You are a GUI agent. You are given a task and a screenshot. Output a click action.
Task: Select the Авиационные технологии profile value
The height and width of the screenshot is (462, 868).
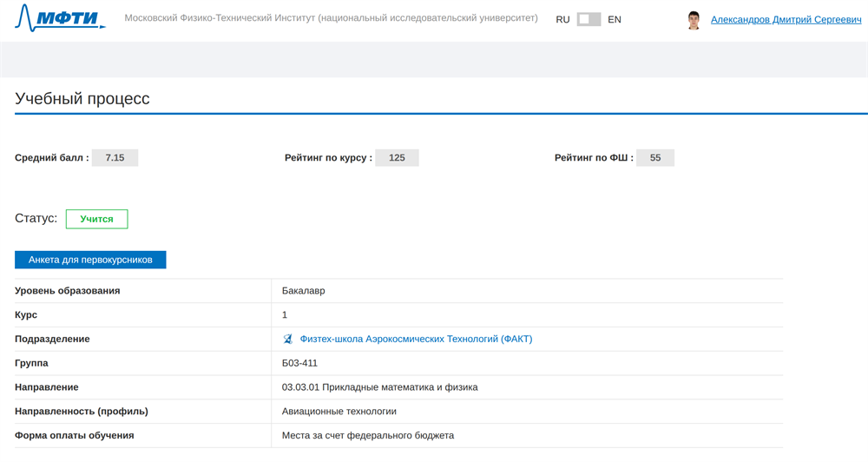(339, 412)
